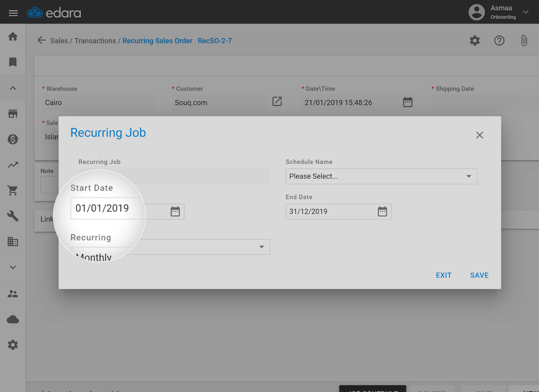This screenshot has width=539, height=392.
Task: Close the Recurring Job dialog
Action: pos(479,135)
